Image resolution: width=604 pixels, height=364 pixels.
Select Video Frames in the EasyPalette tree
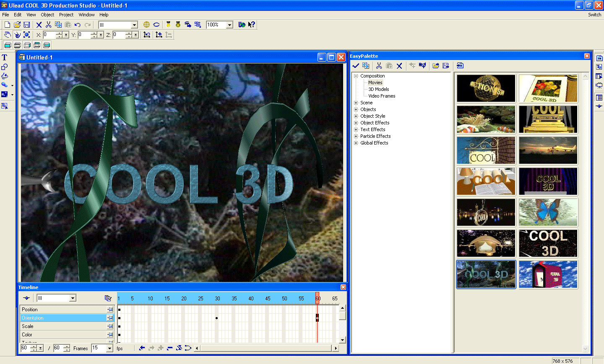(x=382, y=96)
